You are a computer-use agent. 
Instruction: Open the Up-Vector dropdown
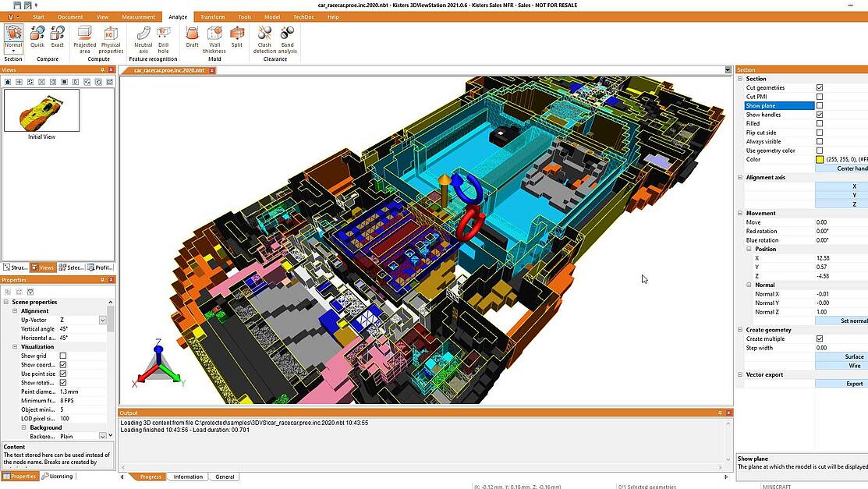coord(102,320)
